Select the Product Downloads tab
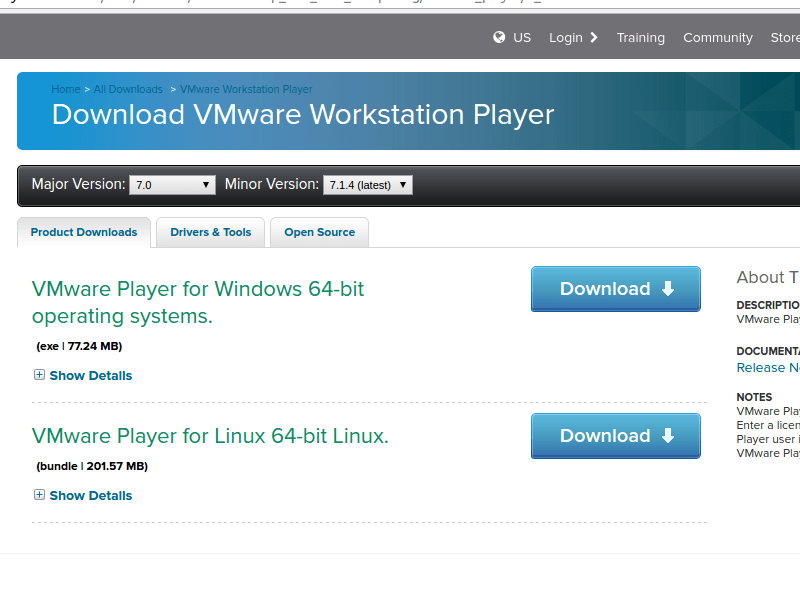Viewport: 800px width, 600px height. [84, 232]
